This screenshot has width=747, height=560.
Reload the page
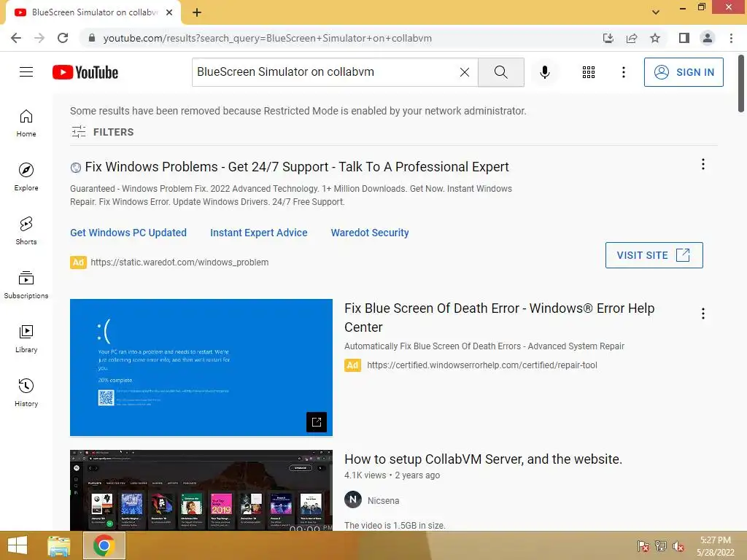[63, 38]
